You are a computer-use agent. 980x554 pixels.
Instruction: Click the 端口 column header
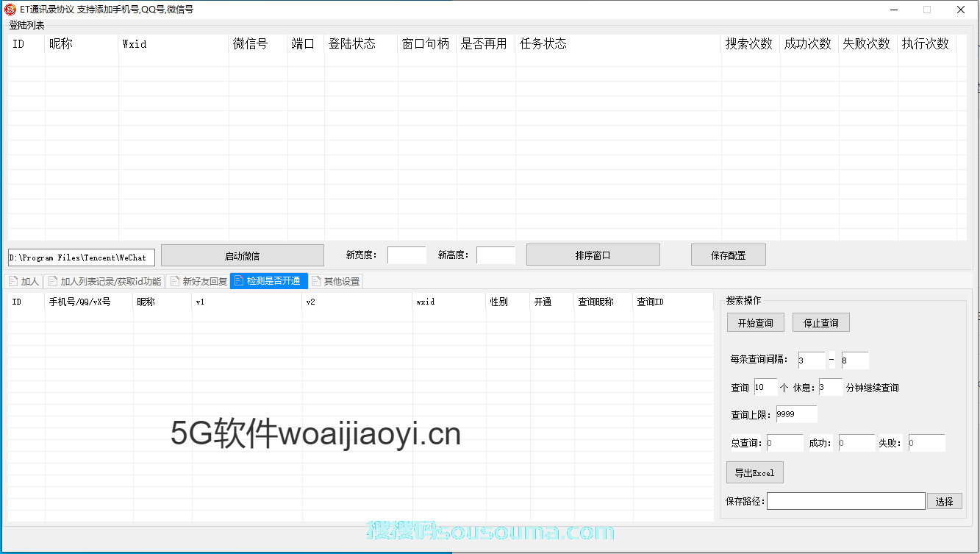[306, 43]
